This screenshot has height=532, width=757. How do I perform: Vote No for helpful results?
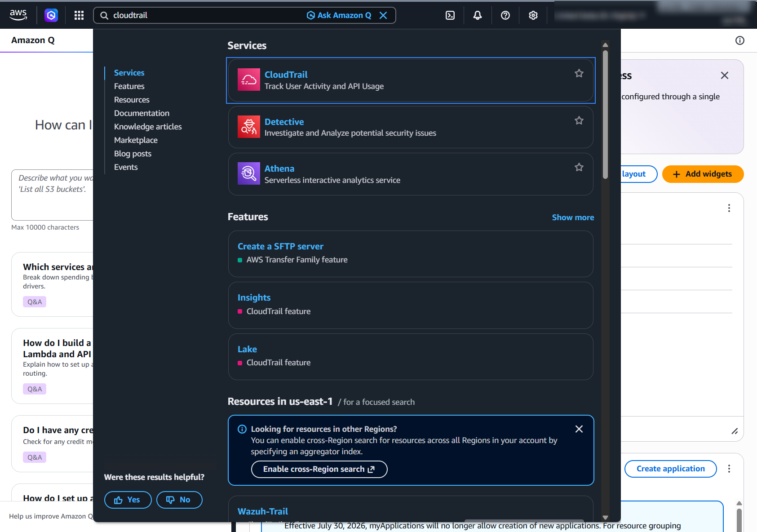[x=179, y=500]
